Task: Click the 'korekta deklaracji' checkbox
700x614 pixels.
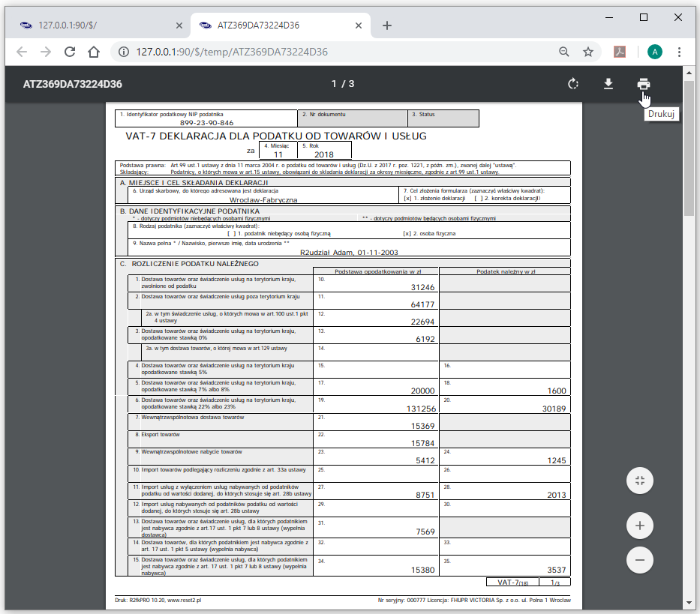Action: (478, 198)
